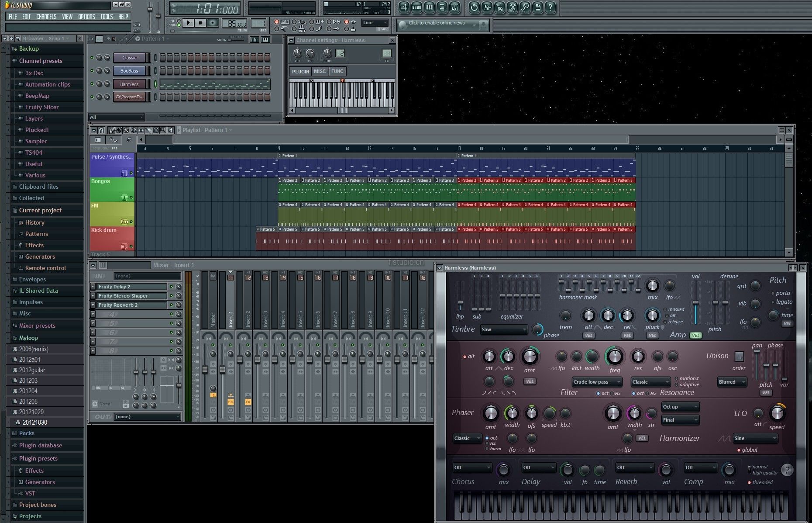Toggle the Amp VEL button in Harmless
812x523 pixels.
(695, 336)
